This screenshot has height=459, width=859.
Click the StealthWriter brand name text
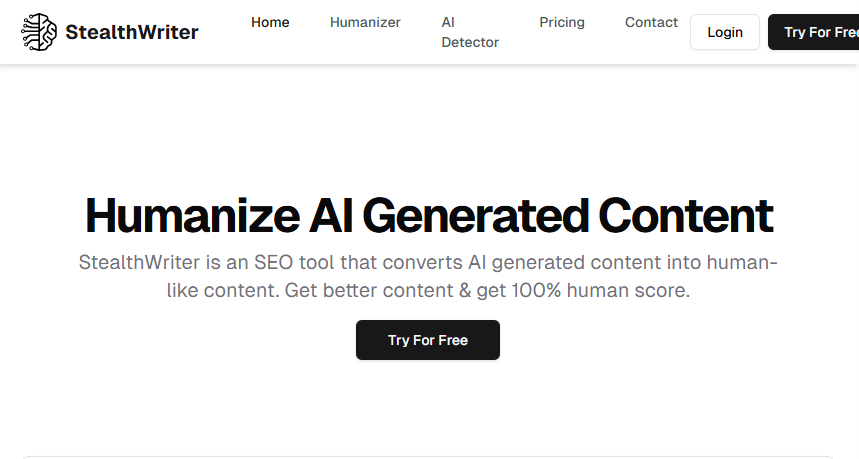(x=131, y=32)
